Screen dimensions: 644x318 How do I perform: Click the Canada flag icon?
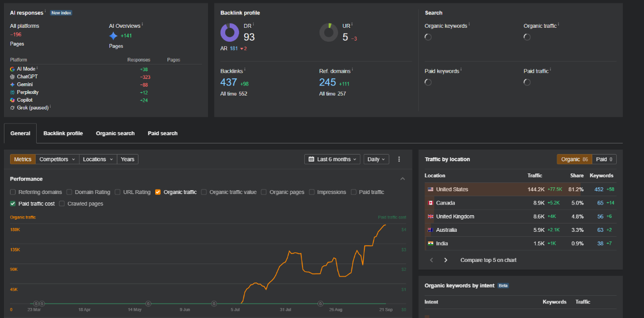click(x=430, y=203)
